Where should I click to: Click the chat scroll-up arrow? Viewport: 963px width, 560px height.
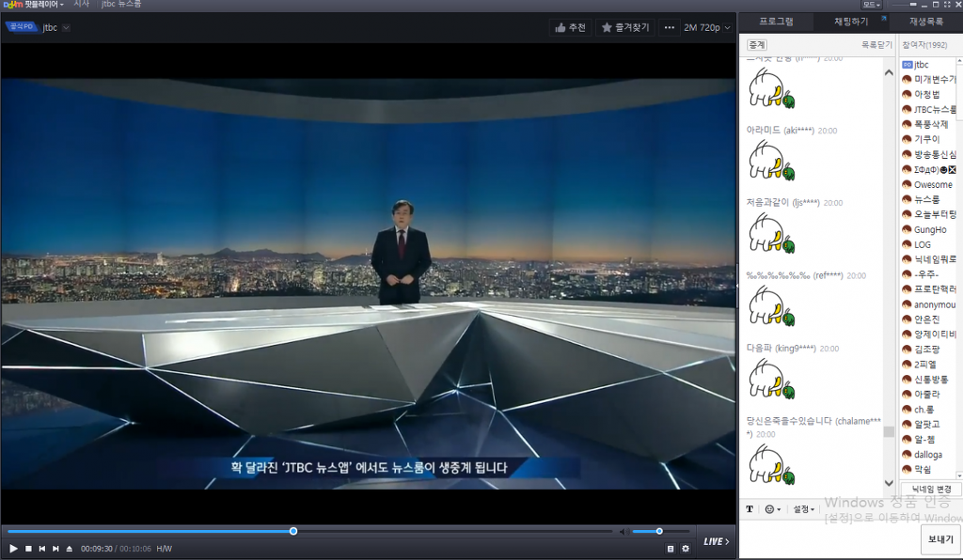[x=889, y=72]
